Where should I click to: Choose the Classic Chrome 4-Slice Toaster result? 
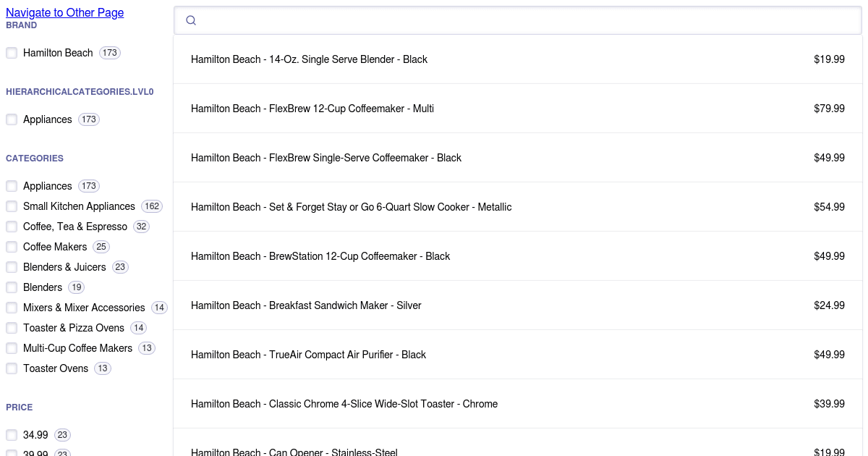tap(344, 404)
